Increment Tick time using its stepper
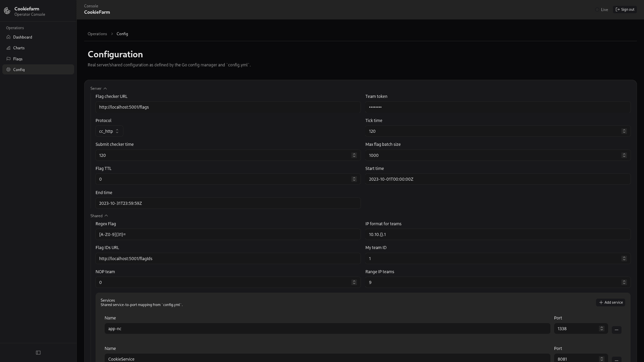The image size is (644, 362). click(624, 131)
